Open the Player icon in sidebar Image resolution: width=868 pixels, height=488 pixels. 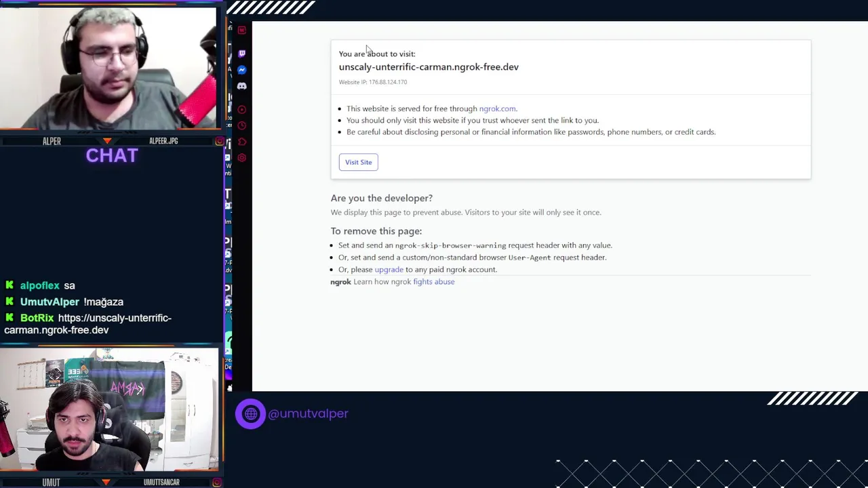pos(241,110)
